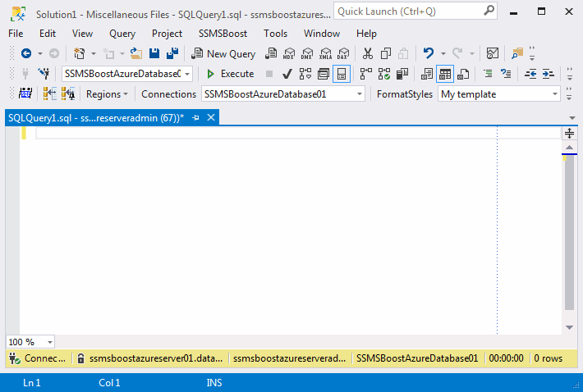
Task: Open a new DMX query
Action: click(x=307, y=53)
